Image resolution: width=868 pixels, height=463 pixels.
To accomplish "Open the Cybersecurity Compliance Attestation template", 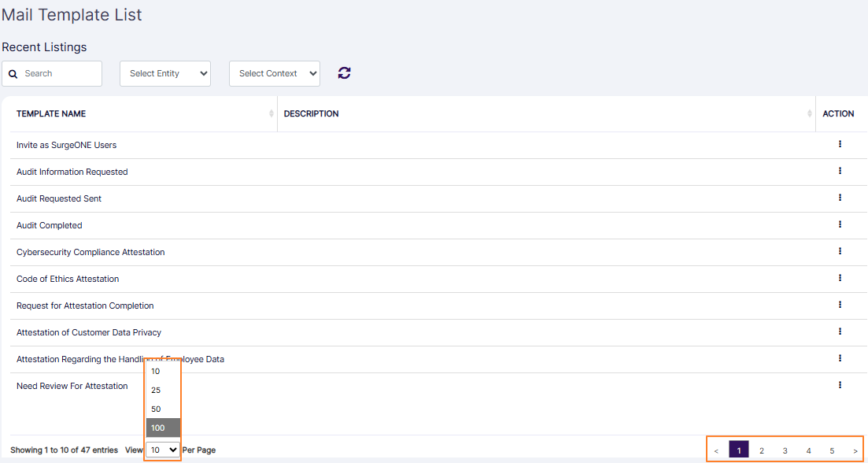I will 90,251.
